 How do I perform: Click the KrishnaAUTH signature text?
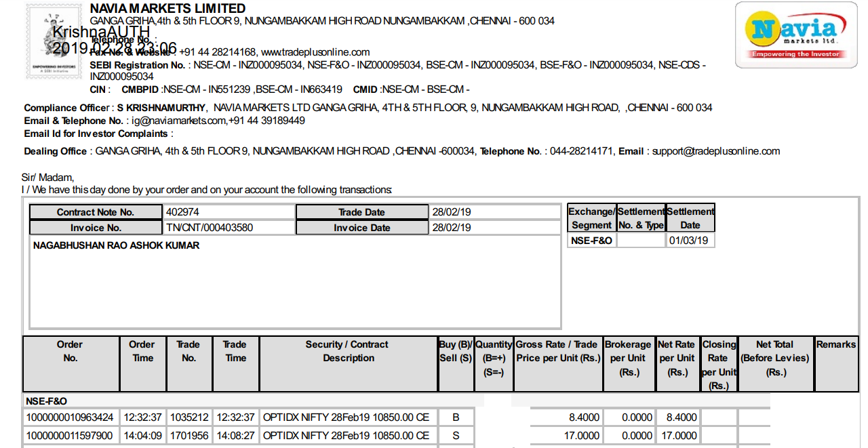tap(101, 31)
